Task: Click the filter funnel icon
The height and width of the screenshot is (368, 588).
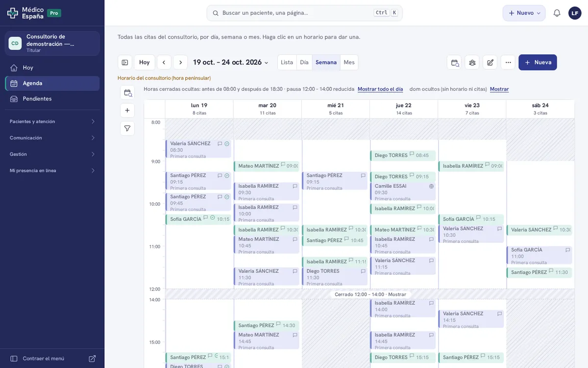Action: (x=127, y=129)
